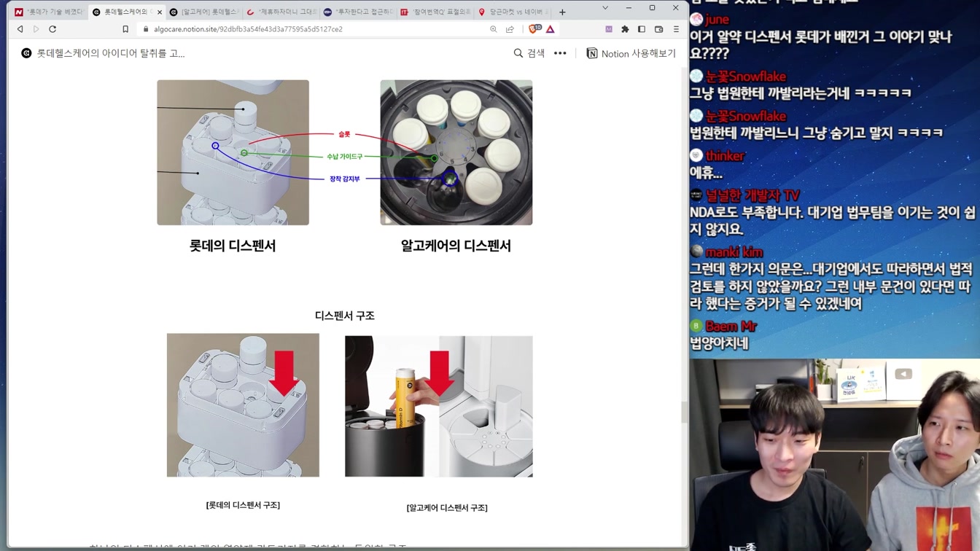Click the page icon beside the title
The width and height of the screenshot is (980, 551).
tap(26, 53)
